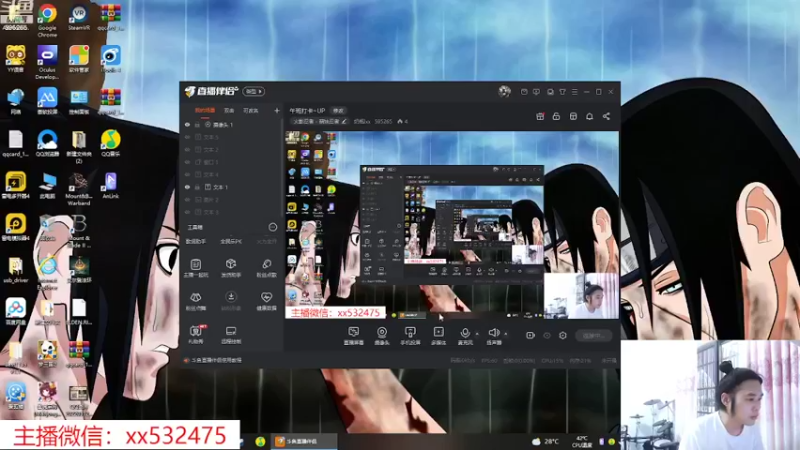The image size is (800, 450).
Task: Show the 文本 5 layer
Action: (187, 137)
